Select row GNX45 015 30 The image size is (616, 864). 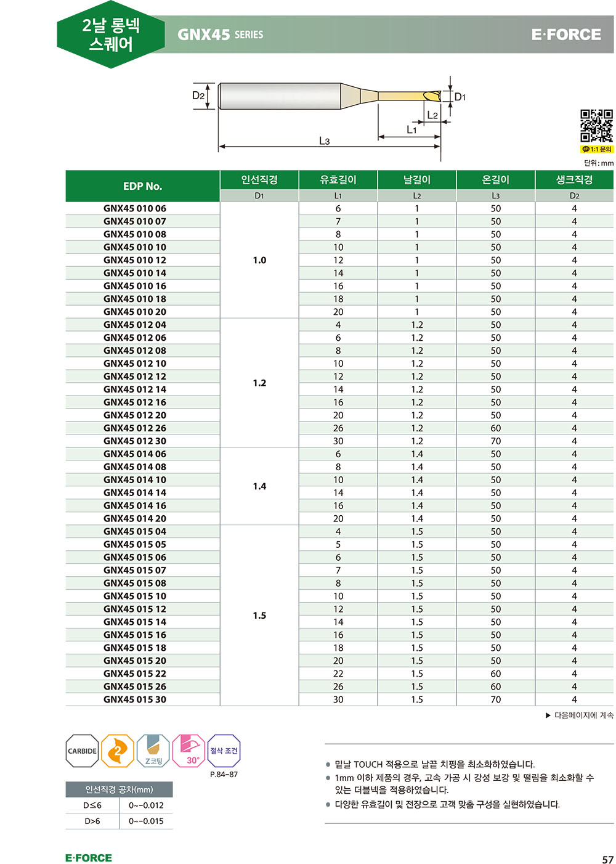point(339,699)
